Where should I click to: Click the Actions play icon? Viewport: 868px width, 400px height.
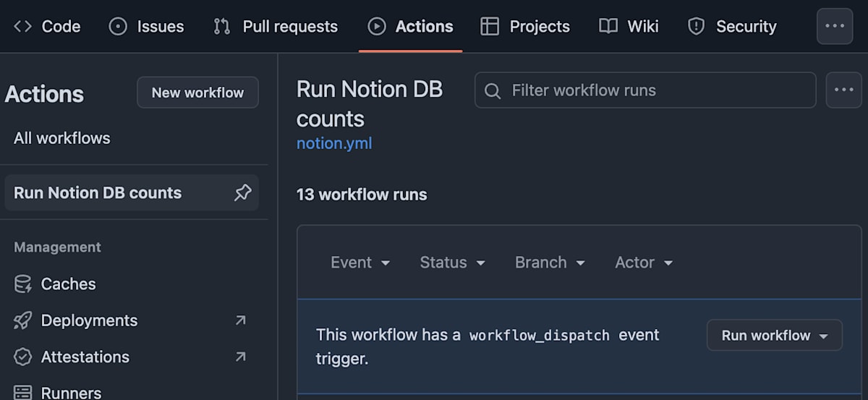[377, 27]
